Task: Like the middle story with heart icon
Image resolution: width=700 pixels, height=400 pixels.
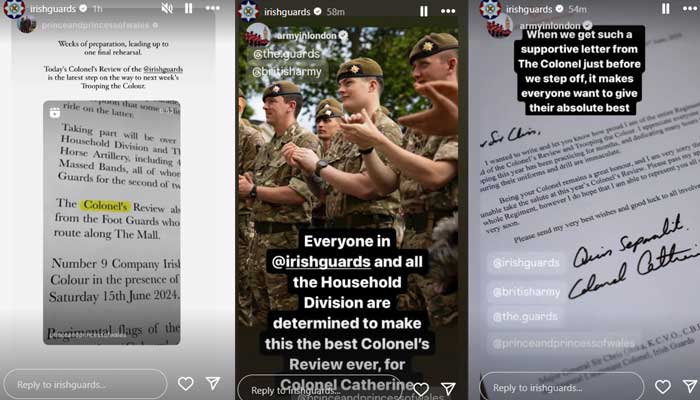Action: 421,389
